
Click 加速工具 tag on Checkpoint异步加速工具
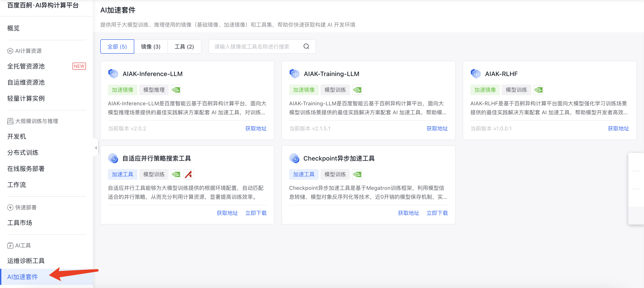(304, 174)
